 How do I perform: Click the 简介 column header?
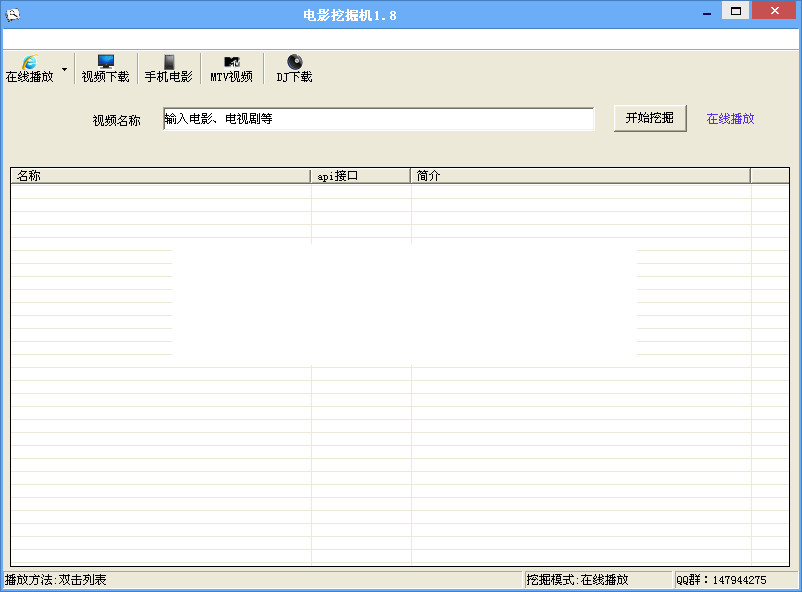pyautogui.click(x=581, y=176)
